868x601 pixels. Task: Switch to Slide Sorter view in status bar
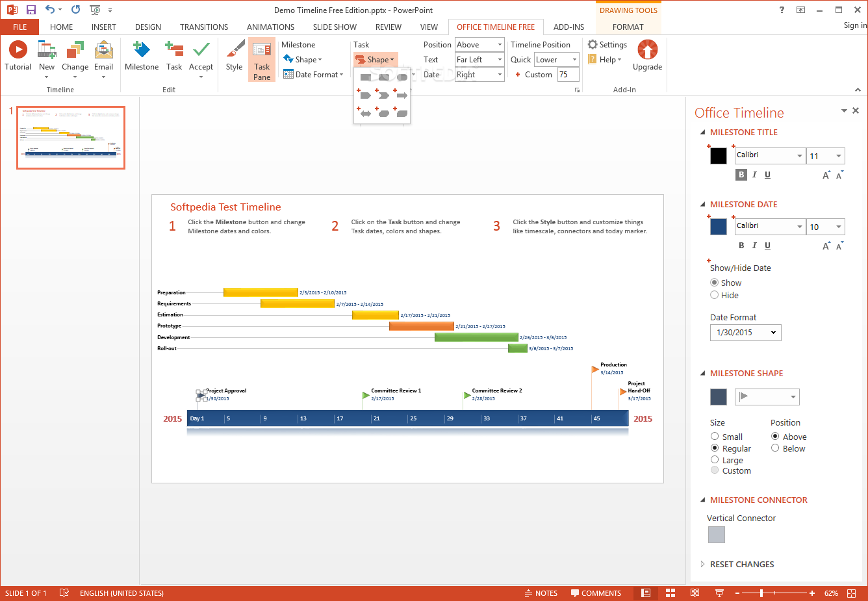[x=670, y=593]
